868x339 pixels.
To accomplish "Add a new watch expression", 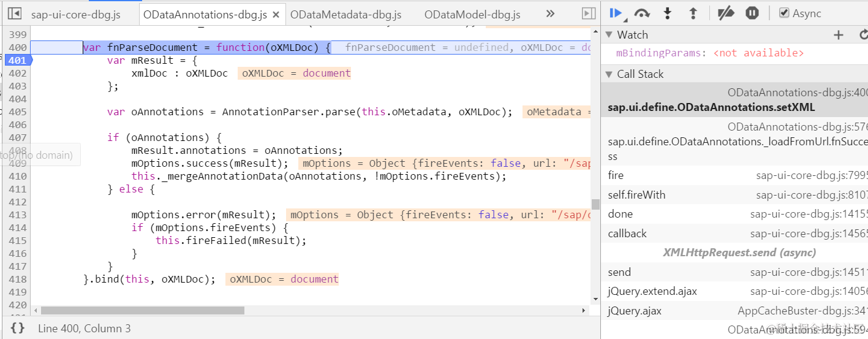I will click(839, 35).
